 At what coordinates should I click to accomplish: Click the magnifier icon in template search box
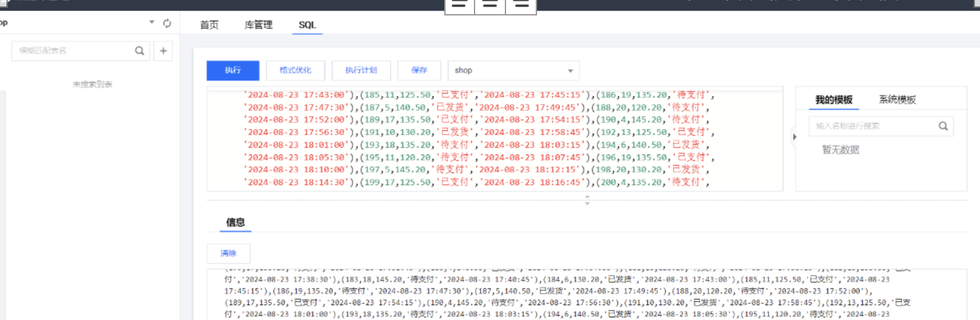(943, 126)
